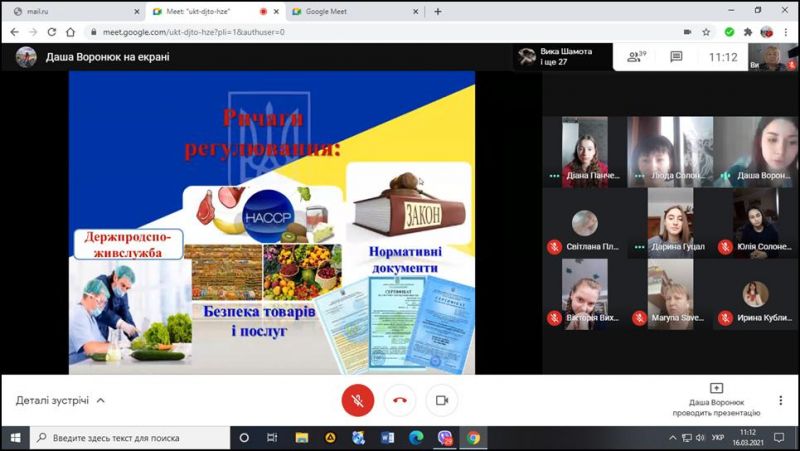Select Люда Солон participant tile
The height and width of the screenshot is (451, 800).
670,152
